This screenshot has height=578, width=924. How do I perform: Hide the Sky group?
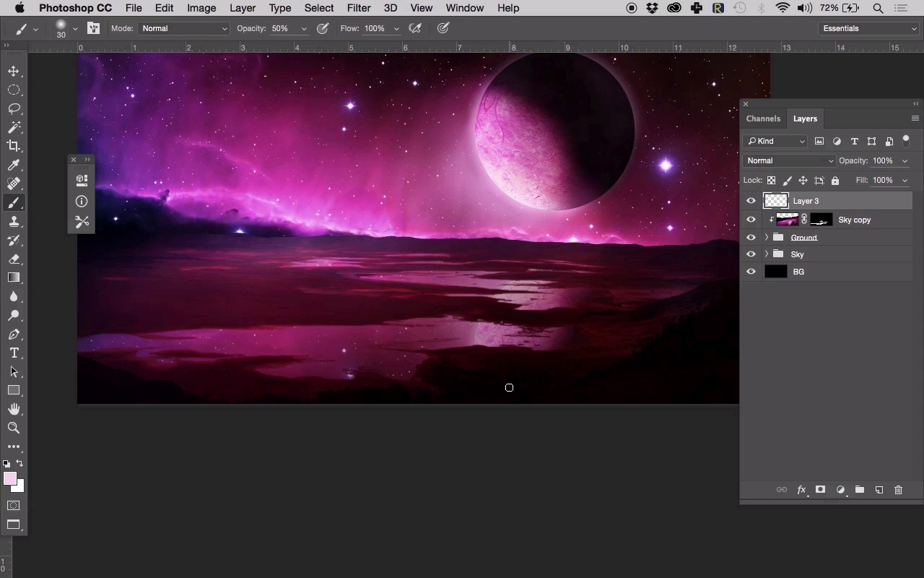(751, 254)
